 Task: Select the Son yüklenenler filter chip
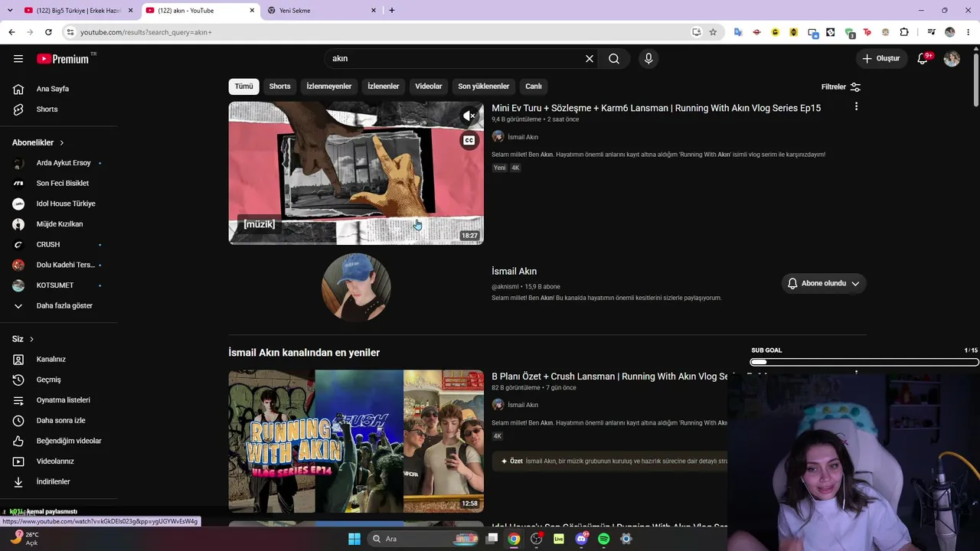click(484, 86)
